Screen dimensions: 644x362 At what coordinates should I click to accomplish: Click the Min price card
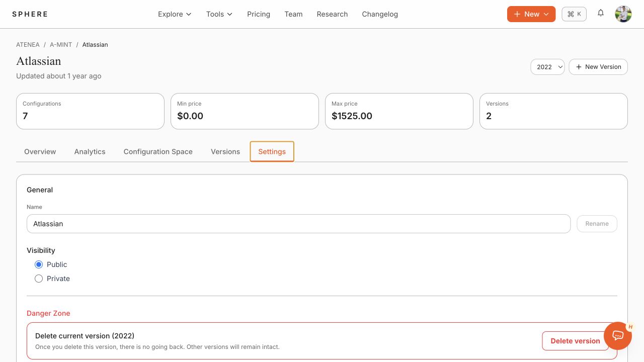pos(245,111)
